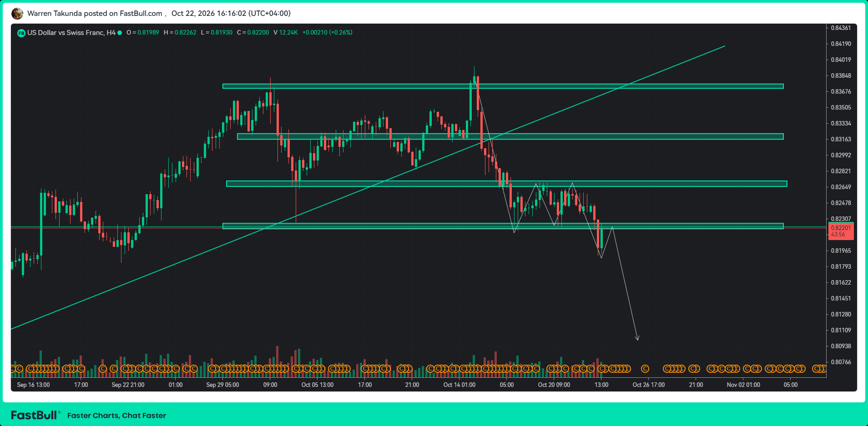Click time axis label Oct 05 13:00
The height and width of the screenshot is (426, 868).
click(x=318, y=385)
